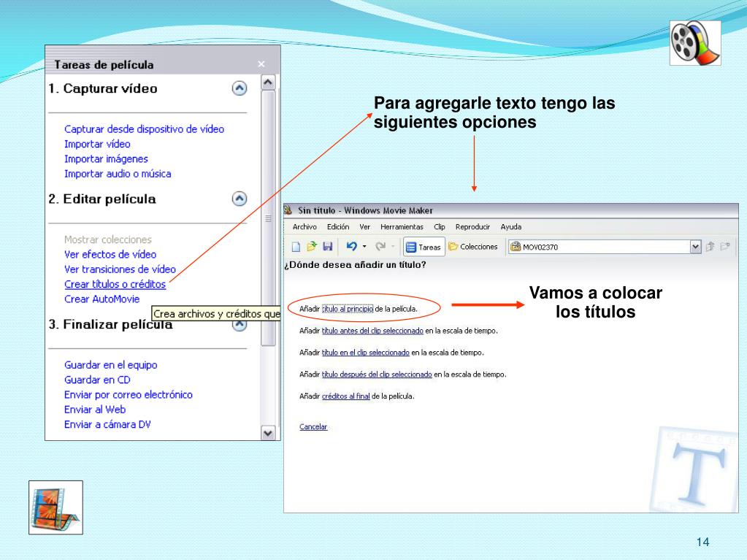747x560 pixels.
Task: Click the Crear AutoMovie link
Action: [102, 299]
